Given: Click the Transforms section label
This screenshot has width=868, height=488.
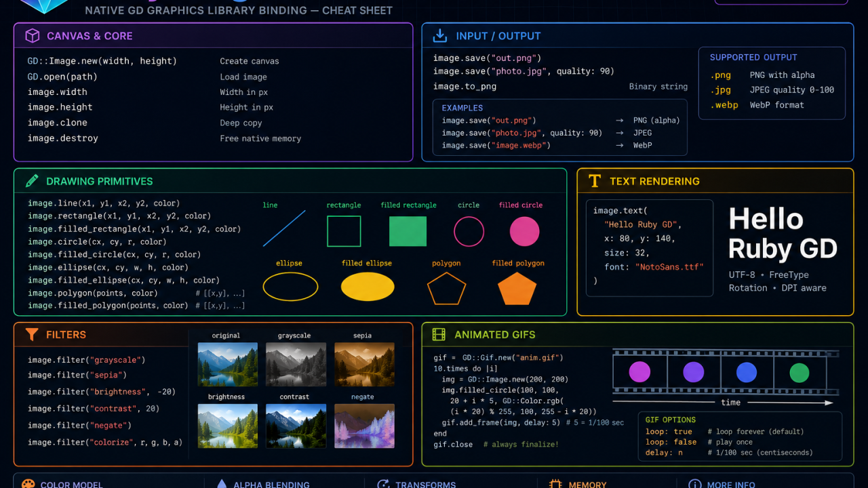Looking at the screenshot, I should coord(426,485).
